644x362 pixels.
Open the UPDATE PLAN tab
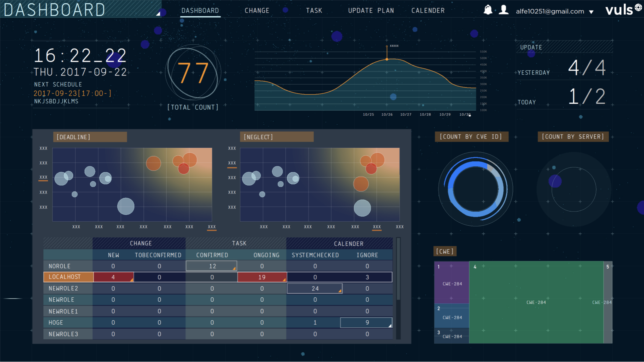click(371, 11)
